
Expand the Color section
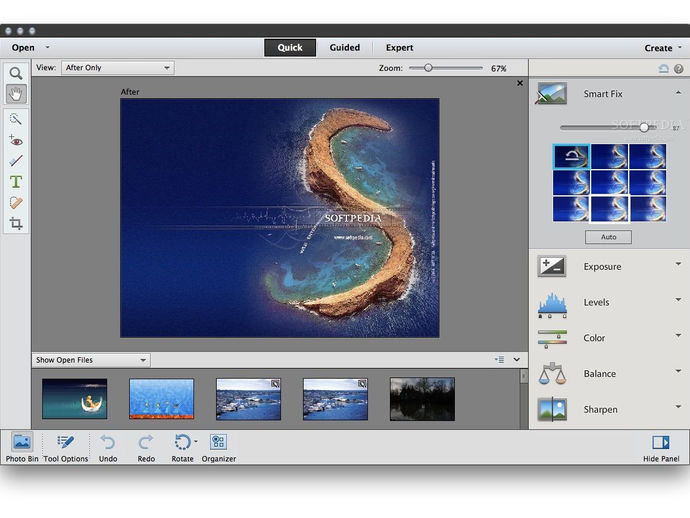click(678, 335)
